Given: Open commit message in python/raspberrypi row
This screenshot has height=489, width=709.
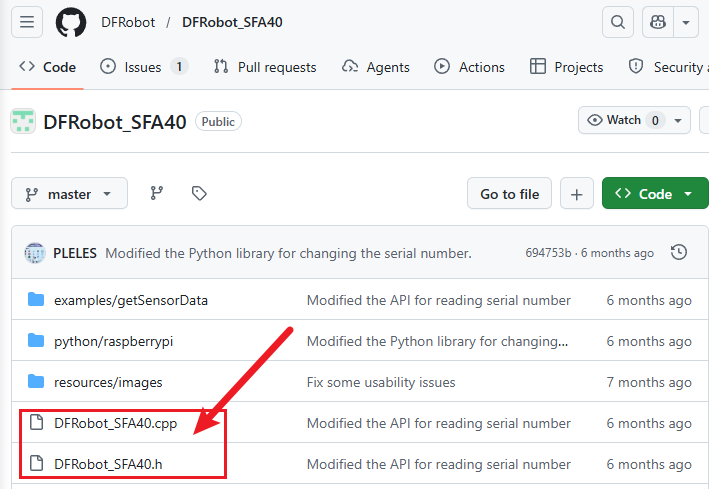Looking at the screenshot, I should tap(437, 342).
